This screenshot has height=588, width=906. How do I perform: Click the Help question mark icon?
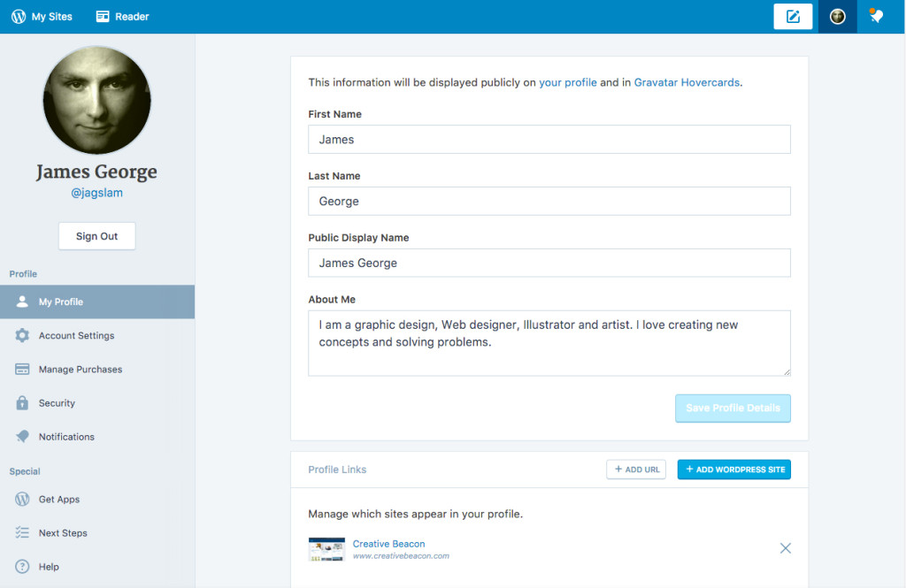pyautogui.click(x=22, y=567)
